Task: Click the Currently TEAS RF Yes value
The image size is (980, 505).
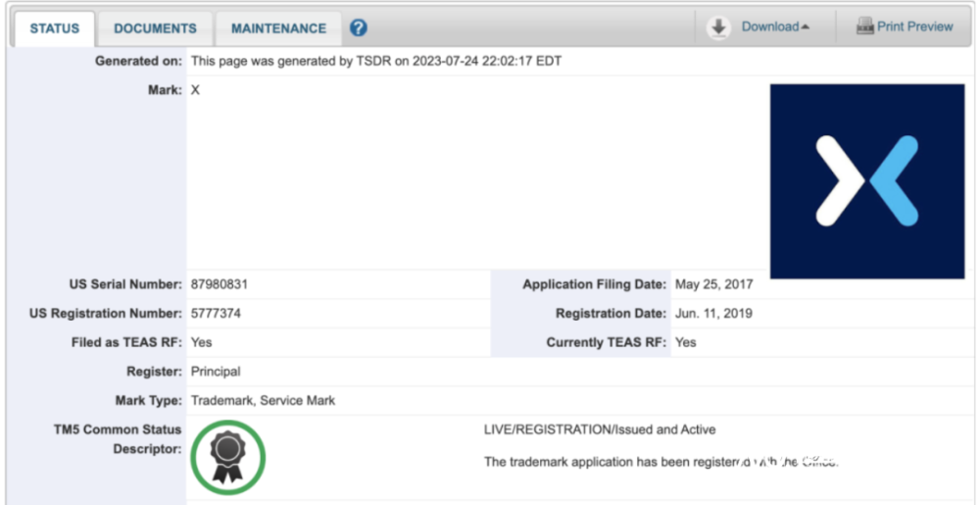Action: pyautogui.click(x=686, y=342)
